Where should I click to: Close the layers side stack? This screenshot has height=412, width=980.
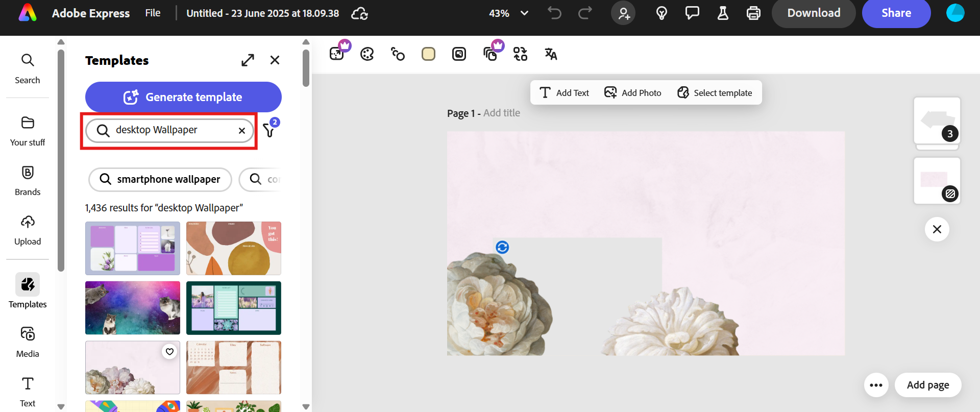pos(937,229)
